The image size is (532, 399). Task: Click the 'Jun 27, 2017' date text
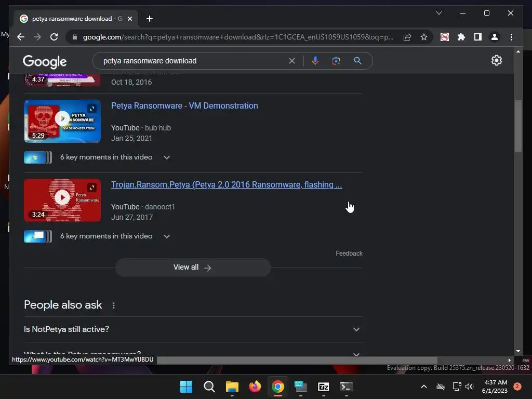[x=132, y=217]
